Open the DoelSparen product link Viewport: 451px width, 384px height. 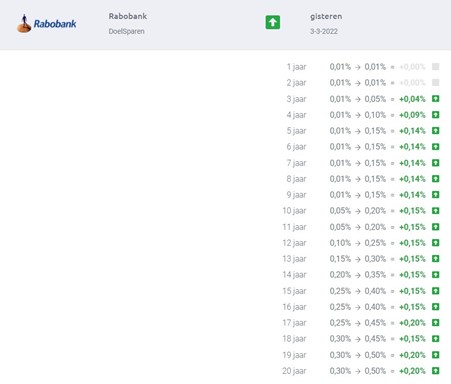pyautogui.click(x=126, y=31)
